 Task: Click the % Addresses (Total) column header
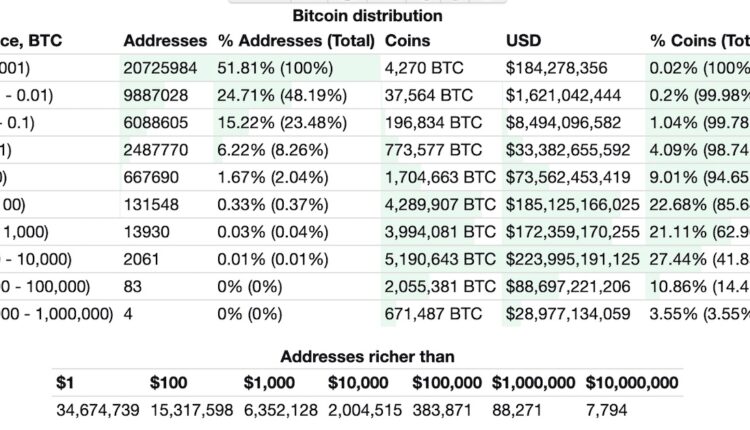296,41
